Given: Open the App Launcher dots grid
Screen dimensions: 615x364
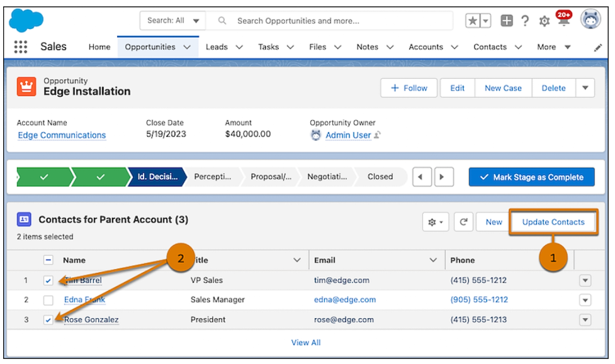Looking at the screenshot, I should [20, 47].
